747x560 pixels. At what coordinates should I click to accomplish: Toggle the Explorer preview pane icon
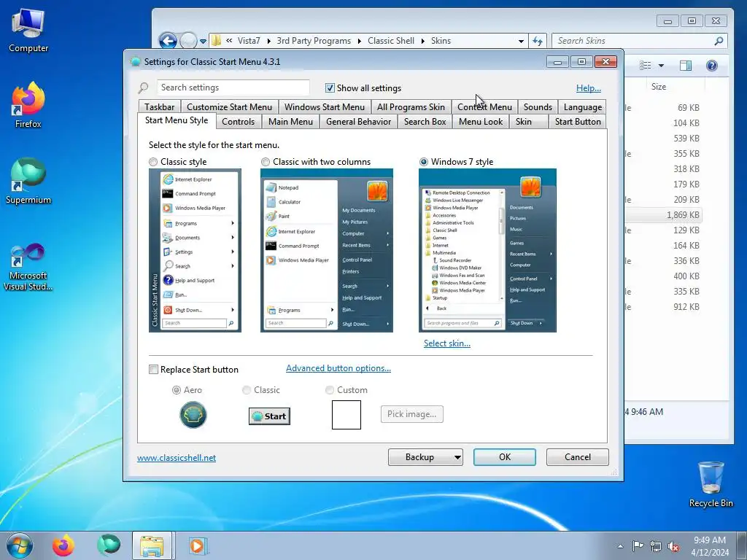click(x=686, y=66)
